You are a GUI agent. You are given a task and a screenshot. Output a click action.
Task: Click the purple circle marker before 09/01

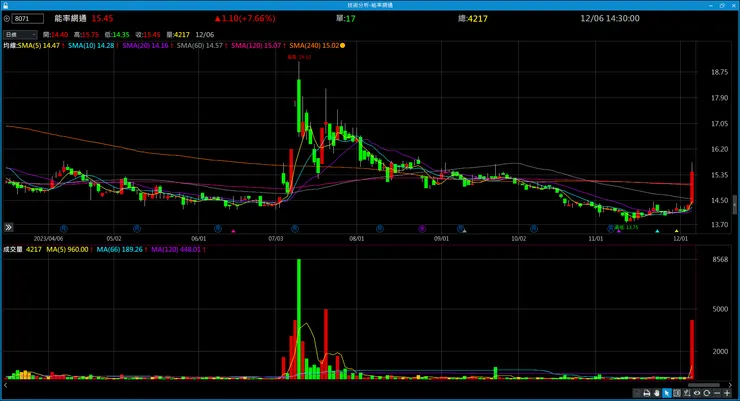click(x=422, y=229)
